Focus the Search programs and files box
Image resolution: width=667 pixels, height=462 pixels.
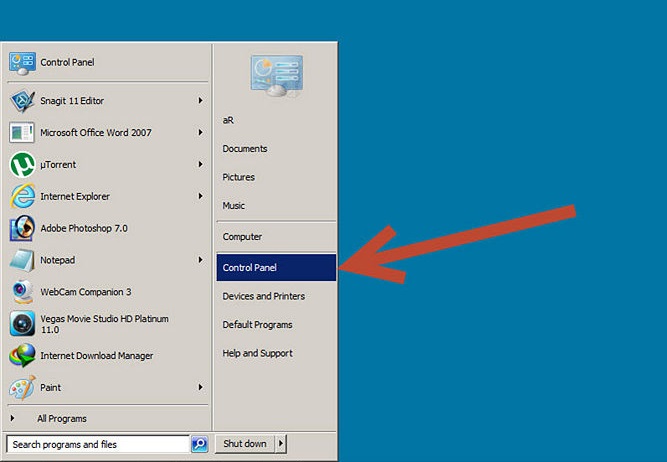[98, 444]
